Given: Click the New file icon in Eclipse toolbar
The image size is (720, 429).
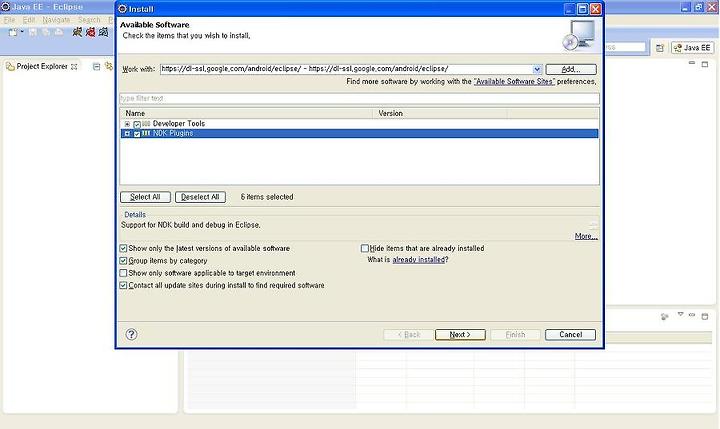Looking at the screenshot, I should (13, 32).
